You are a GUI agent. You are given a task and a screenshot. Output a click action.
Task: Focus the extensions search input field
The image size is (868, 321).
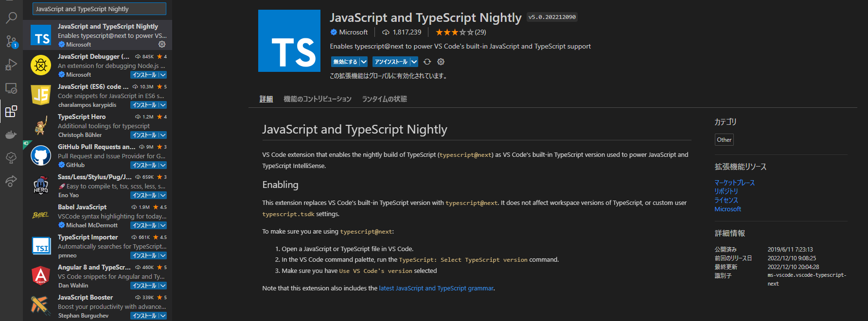[x=99, y=9]
